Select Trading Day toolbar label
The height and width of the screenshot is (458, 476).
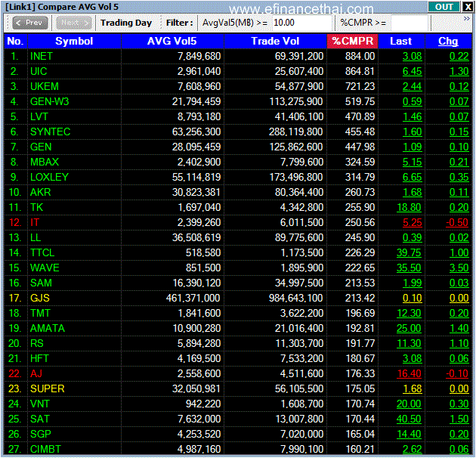(x=126, y=23)
